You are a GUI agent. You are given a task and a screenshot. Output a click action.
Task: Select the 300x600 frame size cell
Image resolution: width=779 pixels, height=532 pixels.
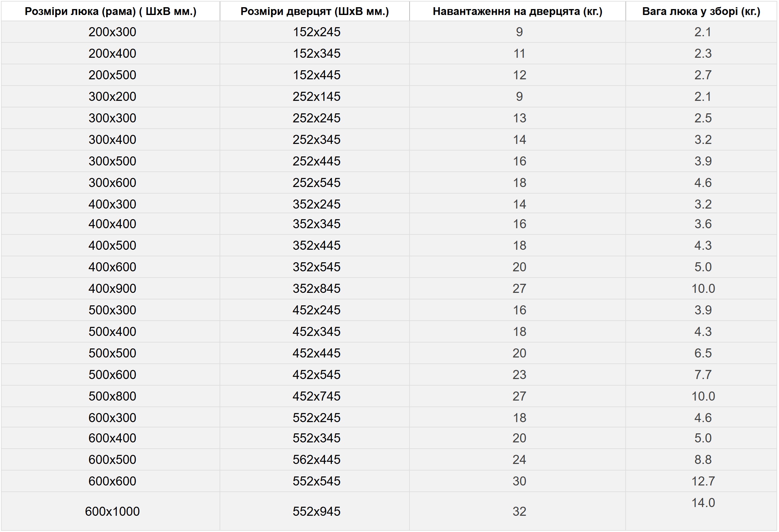point(112,183)
